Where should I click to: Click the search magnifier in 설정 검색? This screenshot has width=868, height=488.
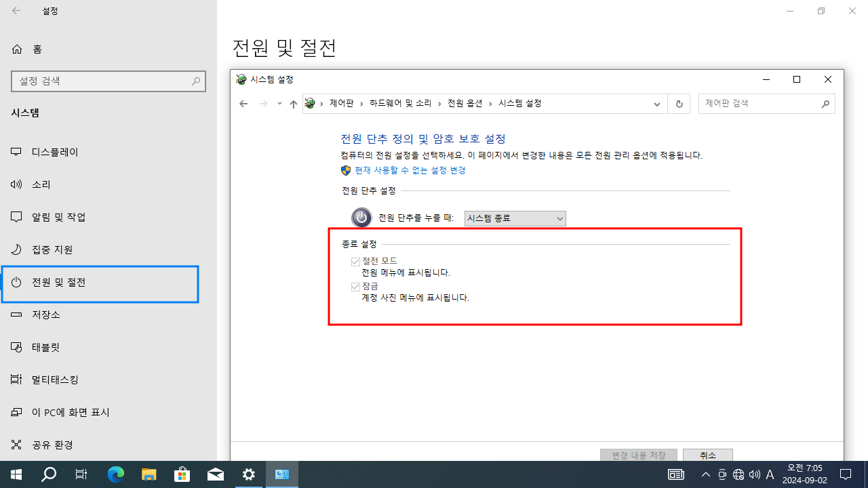tap(196, 81)
